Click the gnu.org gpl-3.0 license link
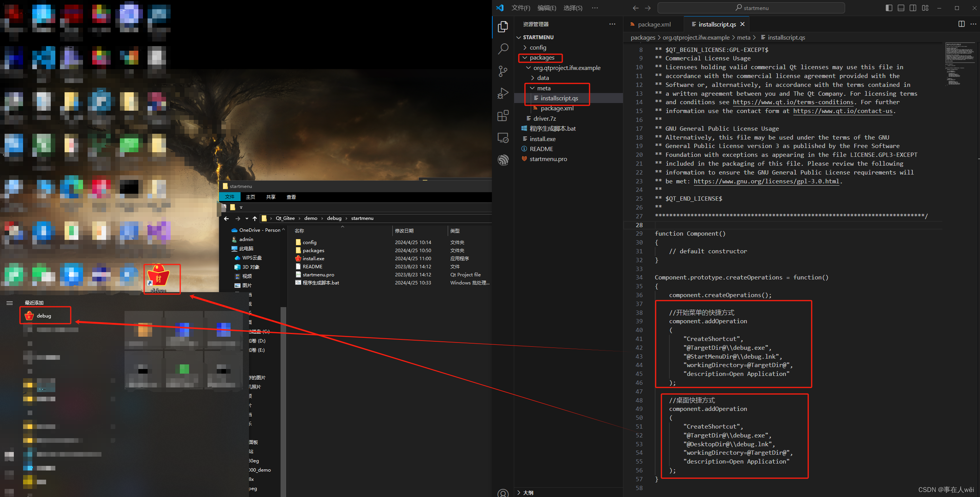Viewport: 980px width, 497px height. pyautogui.click(x=766, y=181)
